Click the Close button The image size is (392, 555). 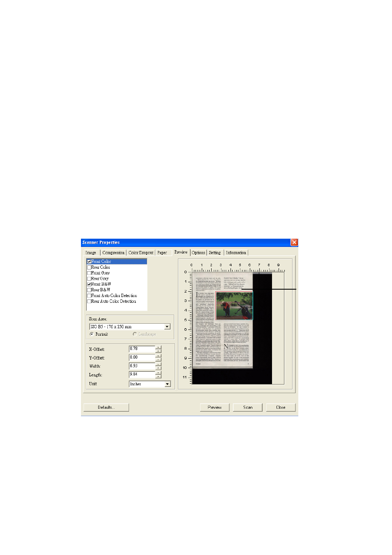point(281,408)
